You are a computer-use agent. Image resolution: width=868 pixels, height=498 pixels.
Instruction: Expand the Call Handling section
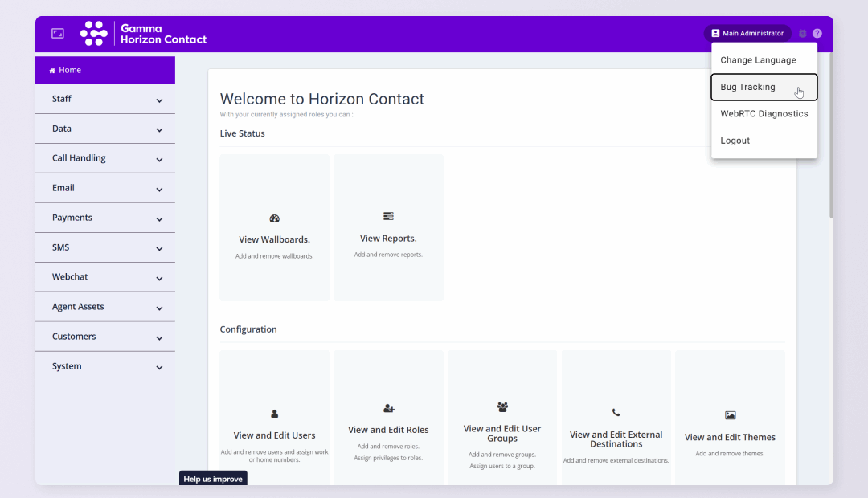[x=105, y=159]
